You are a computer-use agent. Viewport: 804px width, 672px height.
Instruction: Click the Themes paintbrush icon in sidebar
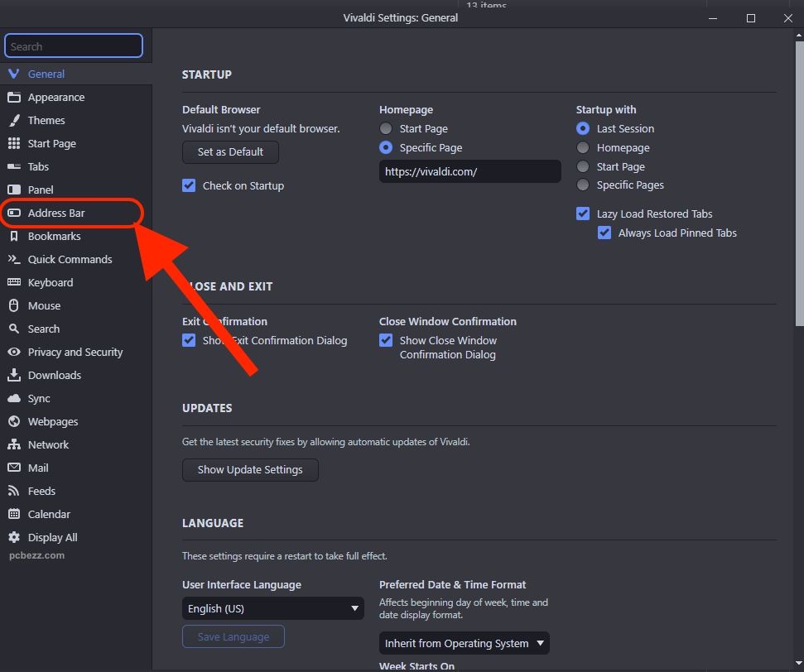click(x=14, y=120)
